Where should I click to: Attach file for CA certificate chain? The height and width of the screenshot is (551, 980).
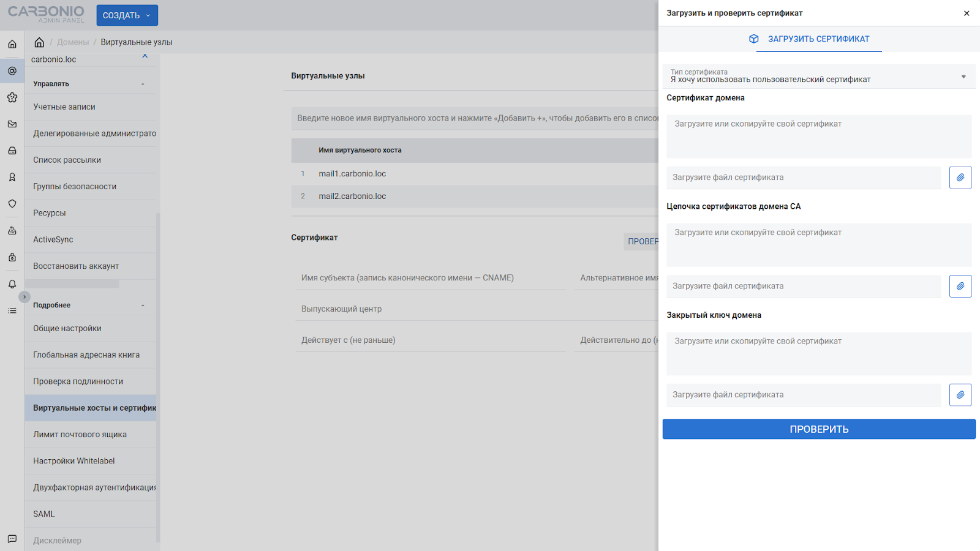pyautogui.click(x=960, y=286)
